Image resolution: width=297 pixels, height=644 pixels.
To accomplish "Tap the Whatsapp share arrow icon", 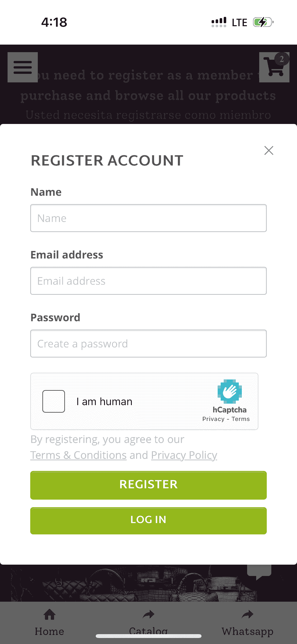I will pyautogui.click(x=247, y=615).
